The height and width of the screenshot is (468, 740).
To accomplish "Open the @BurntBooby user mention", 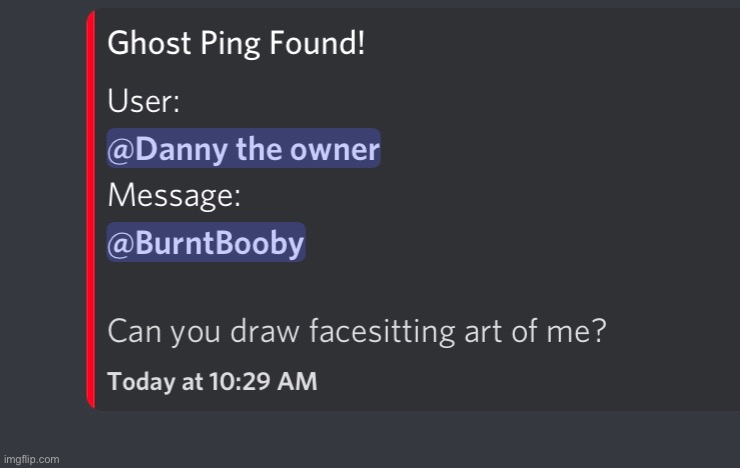I will (x=205, y=243).
